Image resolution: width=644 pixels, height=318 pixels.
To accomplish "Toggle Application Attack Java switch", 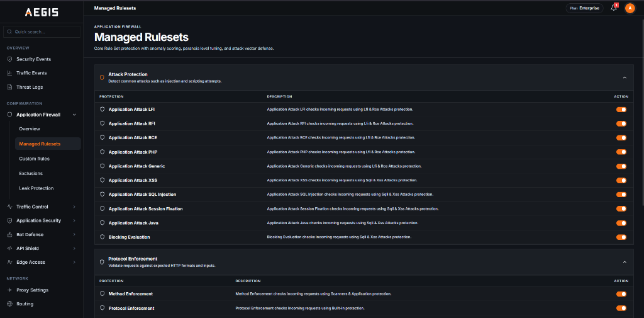I will [621, 223].
